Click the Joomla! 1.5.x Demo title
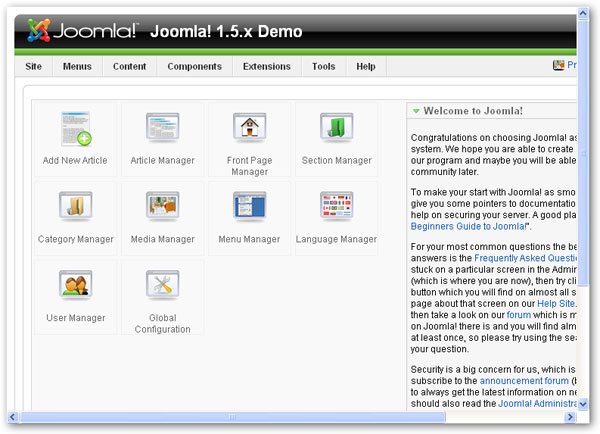The width and height of the screenshot is (600, 434). tap(226, 31)
